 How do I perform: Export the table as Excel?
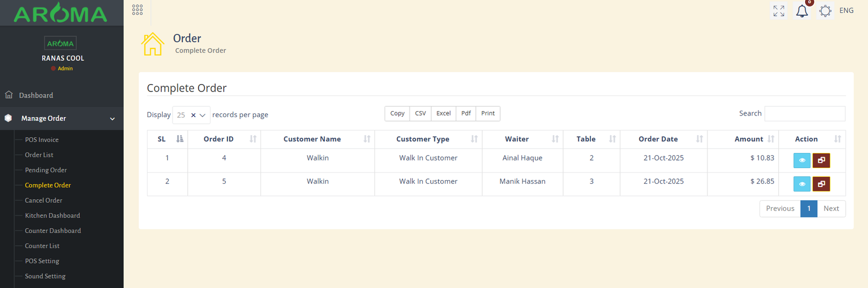pyautogui.click(x=443, y=113)
